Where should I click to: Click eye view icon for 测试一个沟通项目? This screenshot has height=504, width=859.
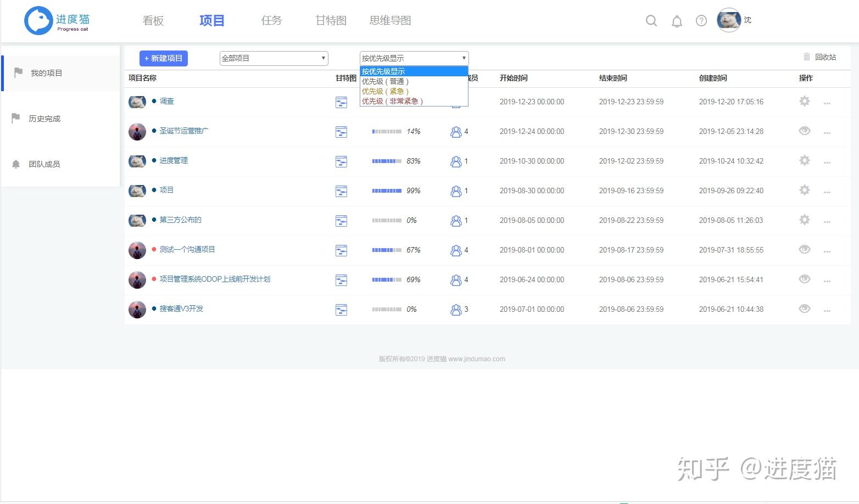805,249
